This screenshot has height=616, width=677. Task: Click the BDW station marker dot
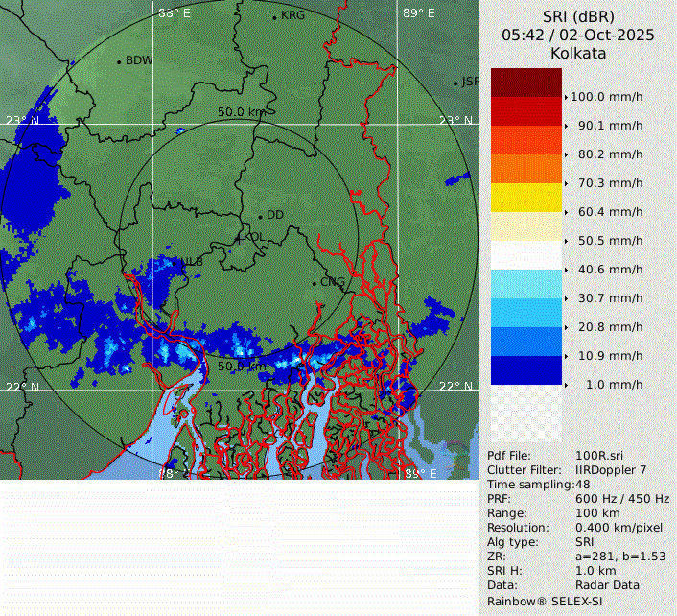(119, 62)
